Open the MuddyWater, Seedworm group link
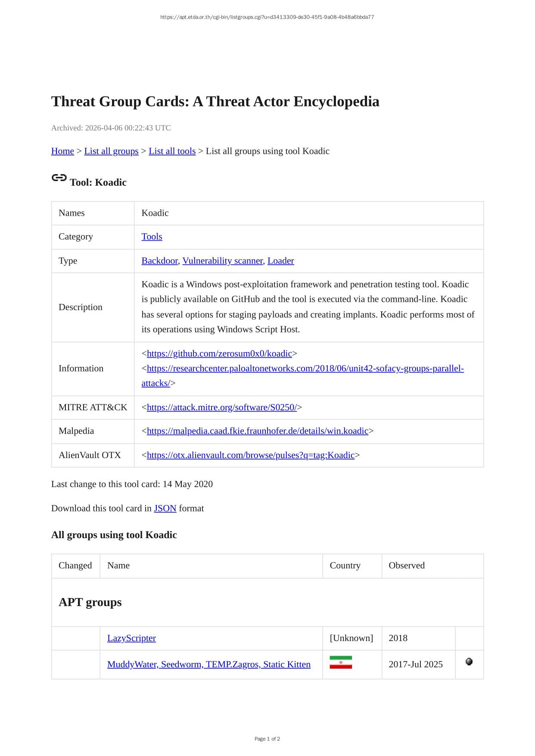The width and height of the screenshot is (535, 756). pyautogui.click(x=208, y=664)
